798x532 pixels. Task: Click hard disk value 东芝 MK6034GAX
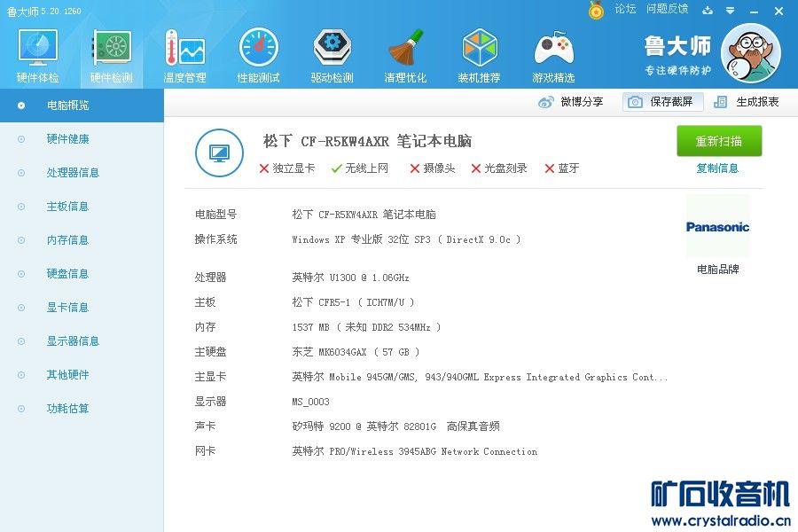click(356, 352)
